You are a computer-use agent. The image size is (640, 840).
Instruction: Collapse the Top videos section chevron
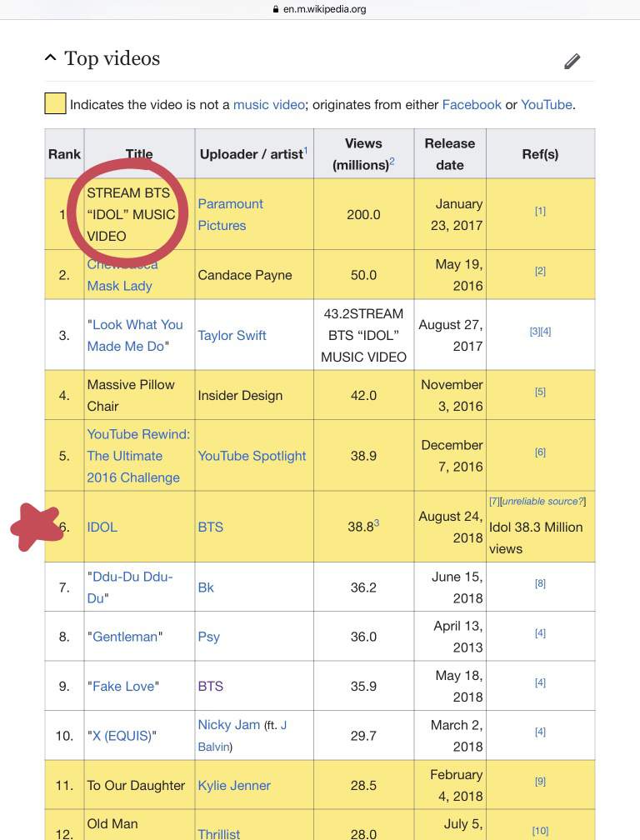[50, 57]
